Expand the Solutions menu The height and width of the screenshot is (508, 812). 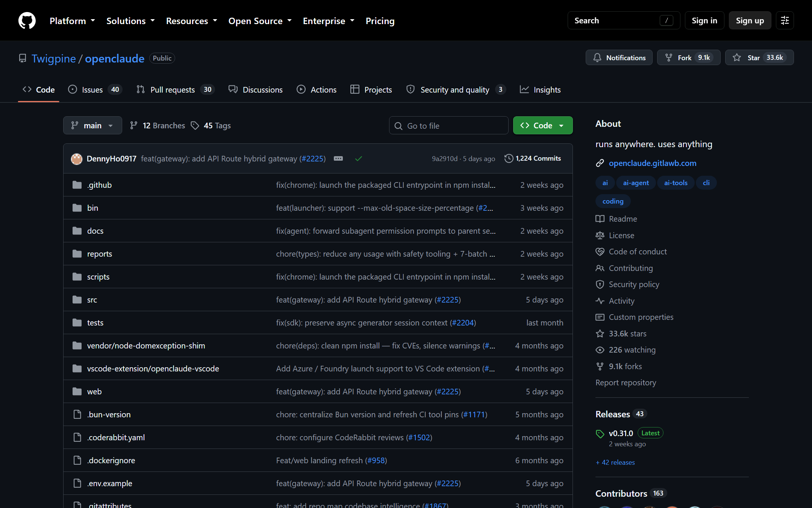(130, 21)
